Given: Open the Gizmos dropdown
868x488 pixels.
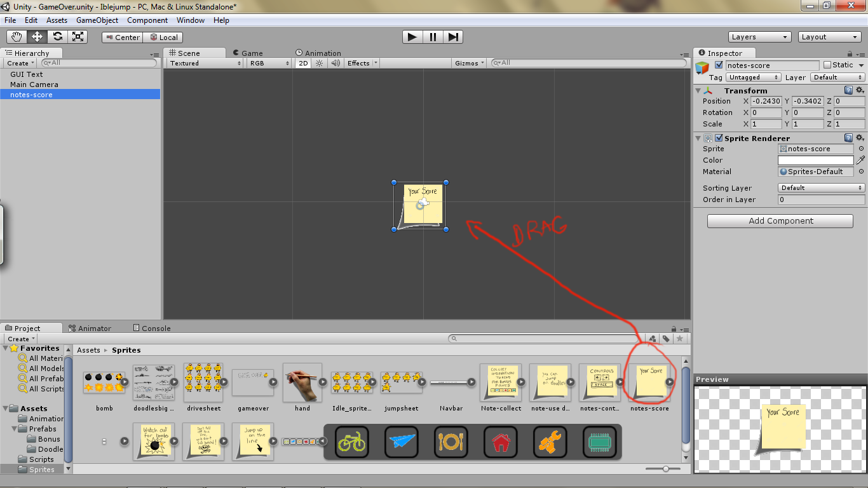Looking at the screenshot, I should pos(470,63).
